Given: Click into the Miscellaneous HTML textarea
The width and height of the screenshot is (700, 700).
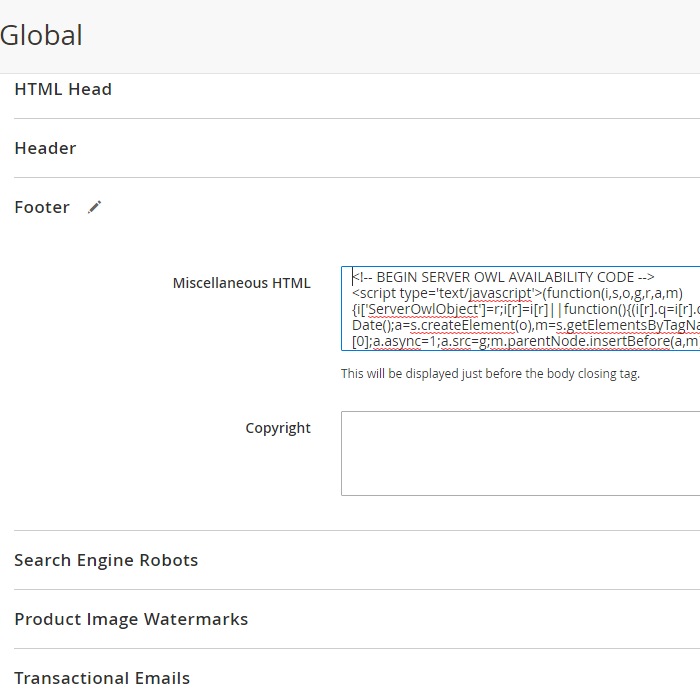Looking at the screenshot, I should tap(521, 308).
